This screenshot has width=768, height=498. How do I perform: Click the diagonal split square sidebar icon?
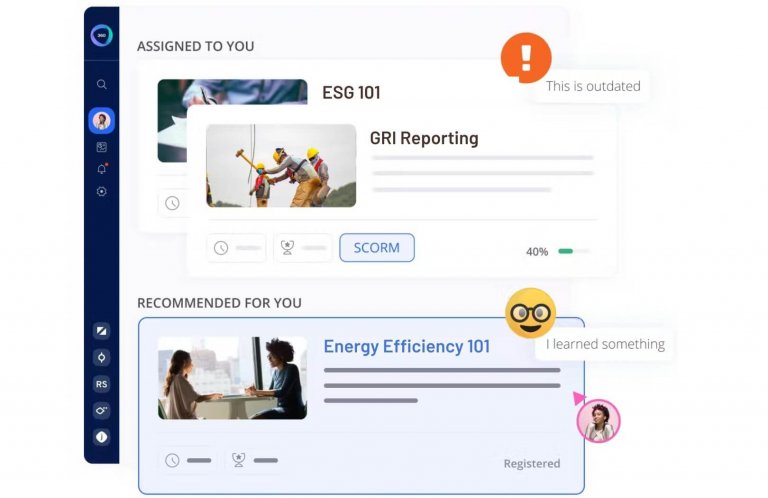[101, 331]
